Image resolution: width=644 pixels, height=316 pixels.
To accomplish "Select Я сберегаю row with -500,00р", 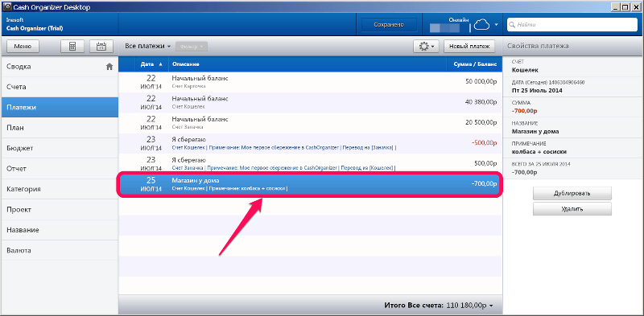I will tap(310, 143).
